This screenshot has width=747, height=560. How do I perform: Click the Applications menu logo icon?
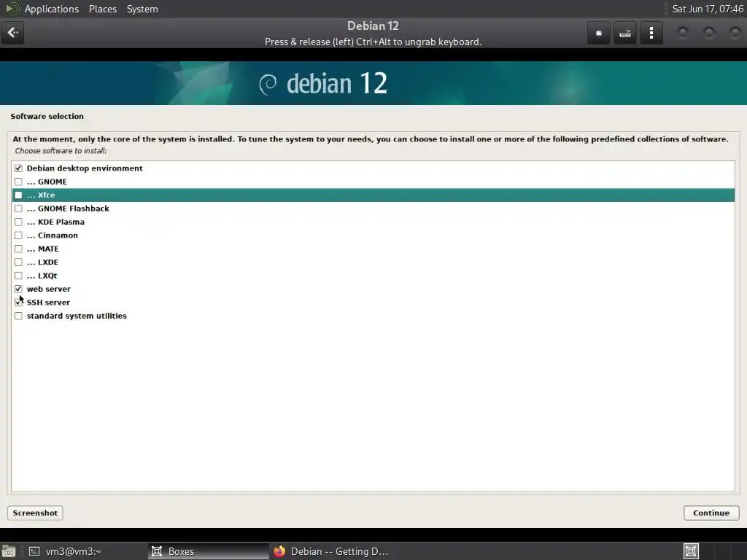(12, 9)
